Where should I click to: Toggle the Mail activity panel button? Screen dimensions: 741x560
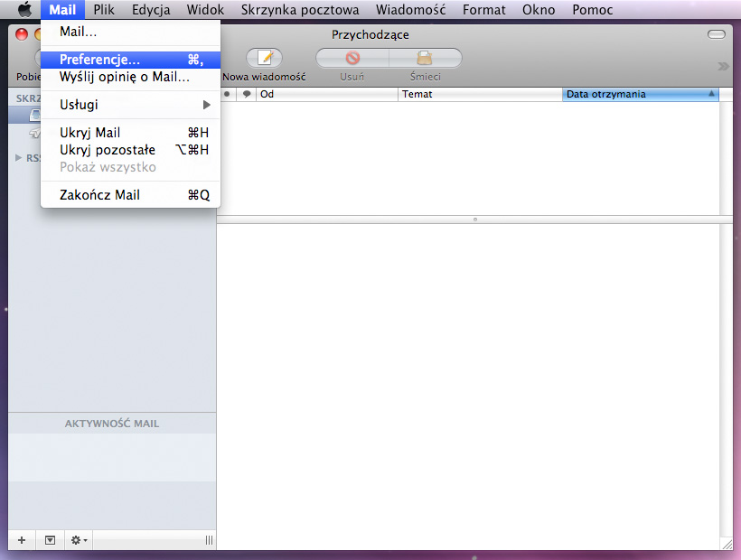pyautogui.click(x=50, y=540)
